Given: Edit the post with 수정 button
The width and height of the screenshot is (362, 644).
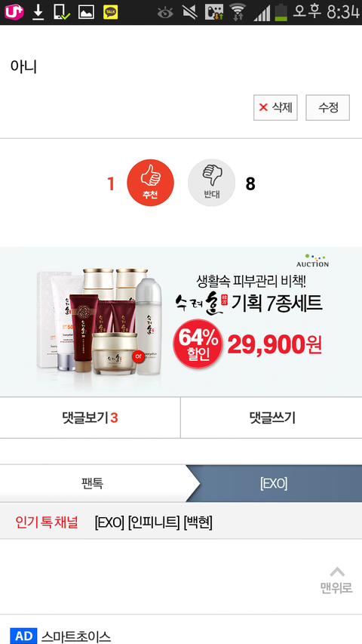Looking at the screenshot, I should coord(327,108).
